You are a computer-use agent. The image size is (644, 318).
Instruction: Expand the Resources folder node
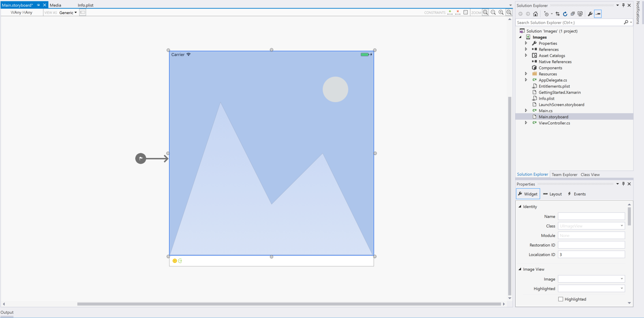coord(526,74)
